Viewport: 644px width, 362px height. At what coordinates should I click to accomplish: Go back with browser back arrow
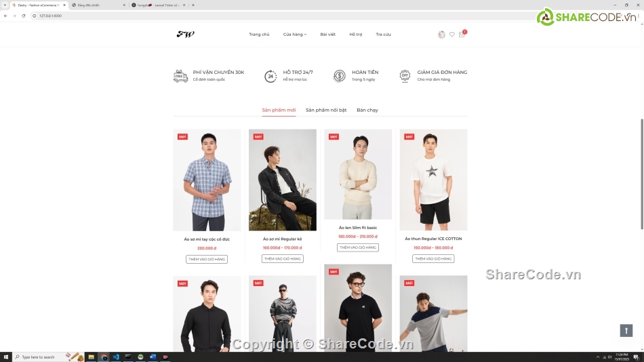5,16
